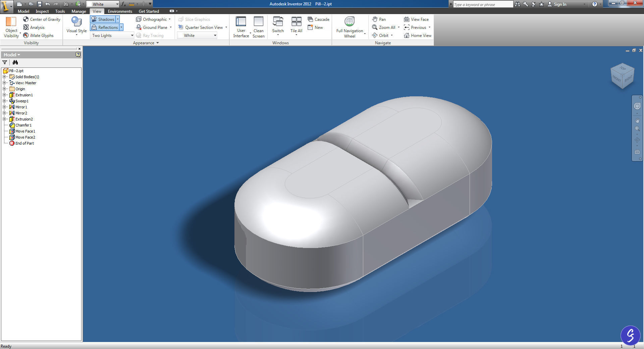Switch to the Tools tab
Image resolution: width=644 pixels, height=349 pixels.
point(60,11)
